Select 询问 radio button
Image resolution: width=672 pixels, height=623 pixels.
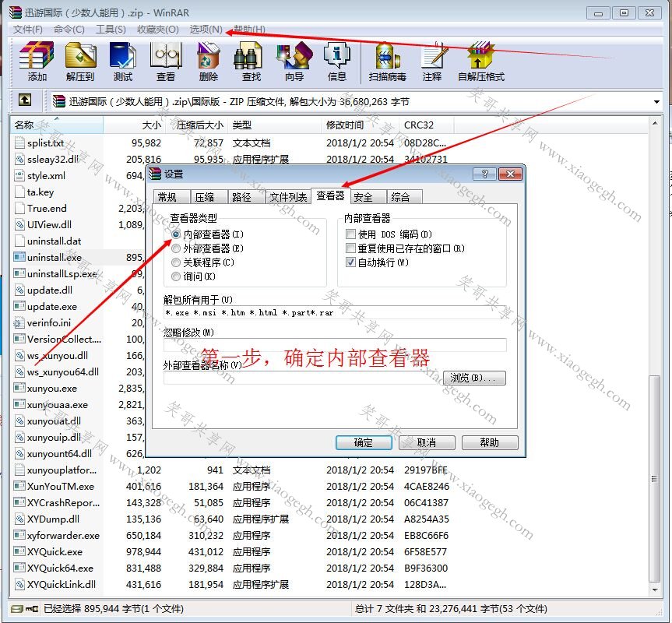click(176, 276)
